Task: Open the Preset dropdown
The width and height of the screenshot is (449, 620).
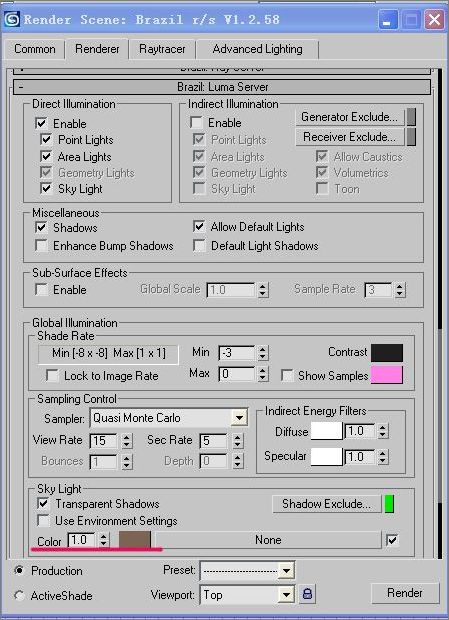Action: coord(286,571)
